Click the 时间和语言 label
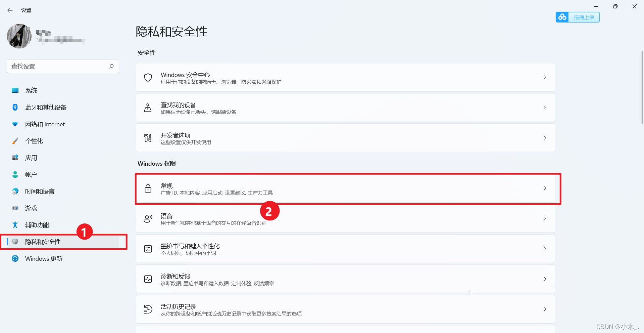This screenshot has height=333, width=644. tap(40, 191)
